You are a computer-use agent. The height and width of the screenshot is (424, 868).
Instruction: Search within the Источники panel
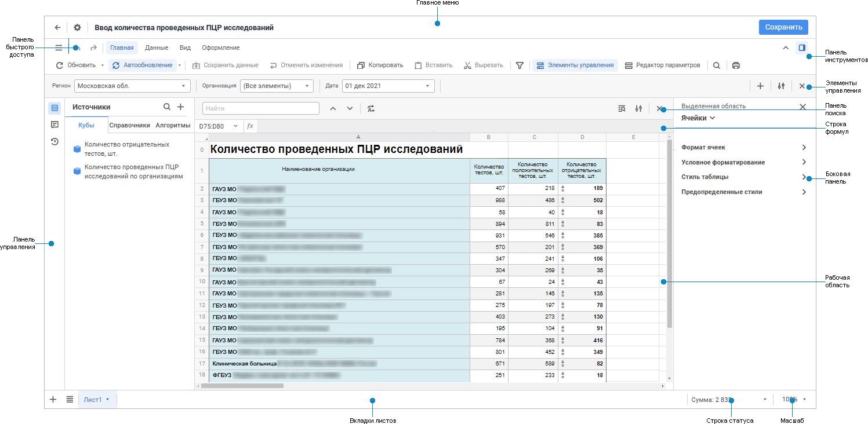[167, 107]
